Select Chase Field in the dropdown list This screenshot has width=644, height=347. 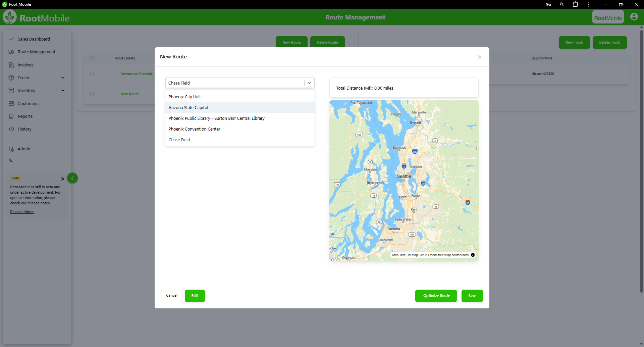[x=240, y=140]
